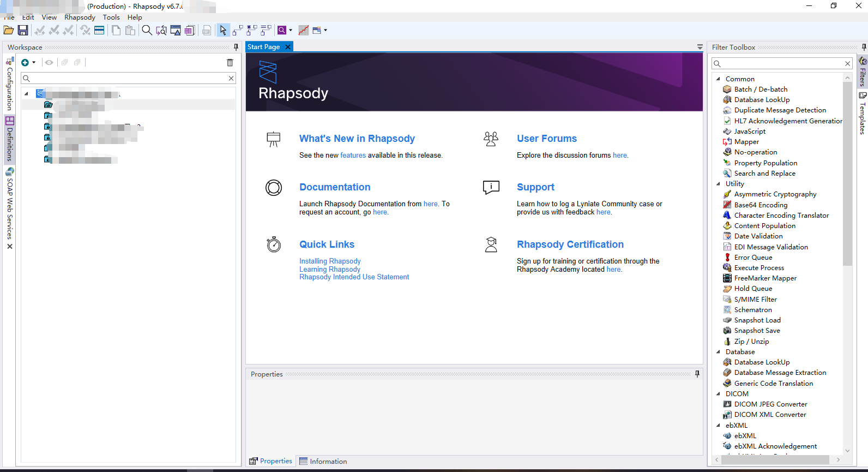This screenshot has width=868, height=472.
Task: Toggle the Filter Toolbox panel pin
Action: pos(864,47)
